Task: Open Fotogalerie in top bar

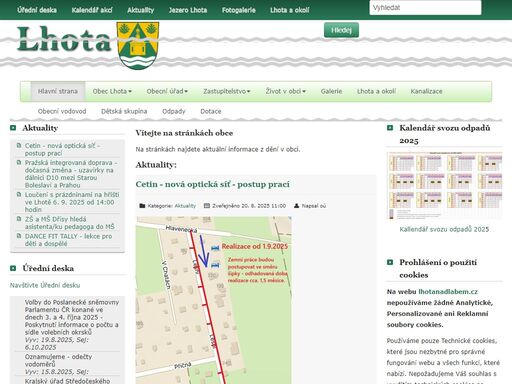Action: pyautogui.click(x=239, y=10)
